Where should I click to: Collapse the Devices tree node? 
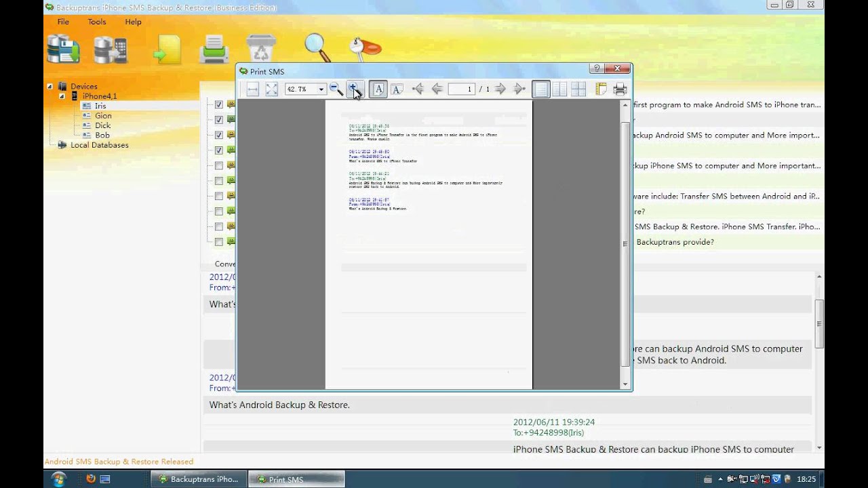coord(50,87)
